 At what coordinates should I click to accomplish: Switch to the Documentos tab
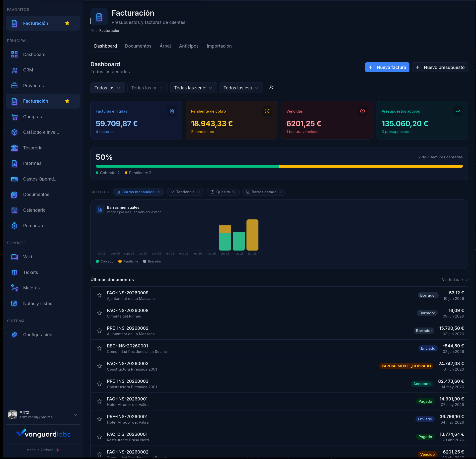(138, 46)
